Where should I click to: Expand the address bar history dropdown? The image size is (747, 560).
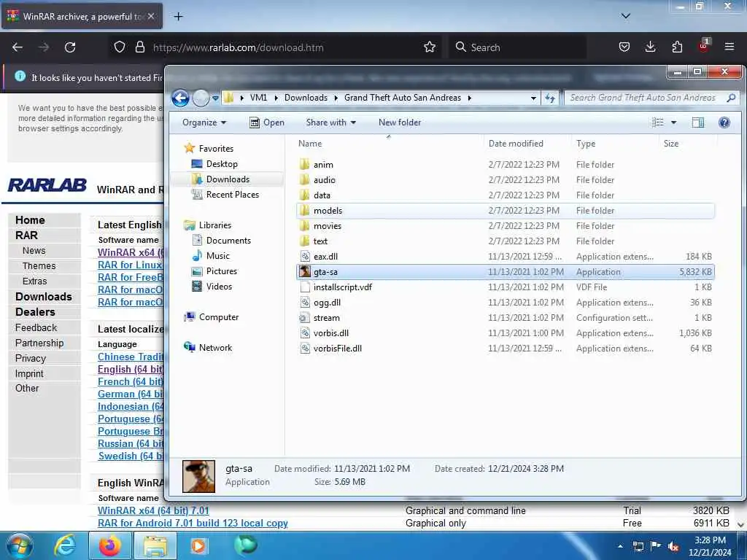click(x=533, y=98)
